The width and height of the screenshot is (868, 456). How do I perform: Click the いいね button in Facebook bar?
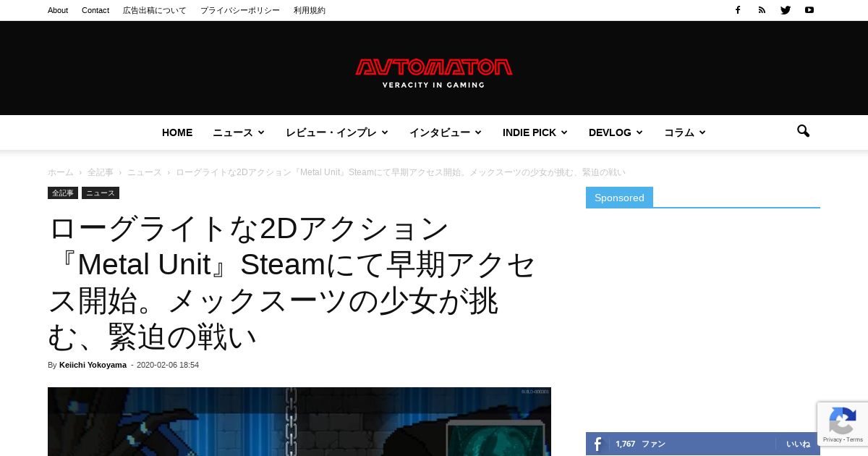[799, 444]
